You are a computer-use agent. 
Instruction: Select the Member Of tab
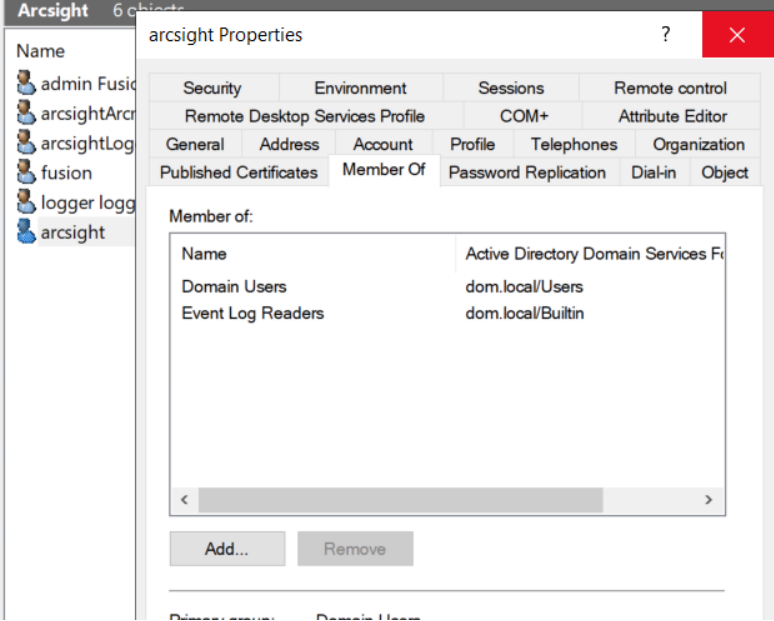tap(384, 170)
